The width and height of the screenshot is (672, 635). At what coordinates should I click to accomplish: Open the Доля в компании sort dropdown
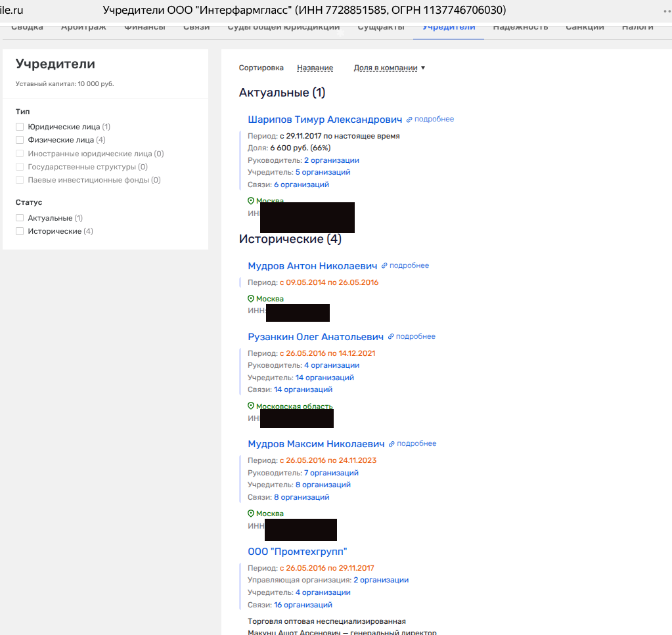click(x=389, y=68)
